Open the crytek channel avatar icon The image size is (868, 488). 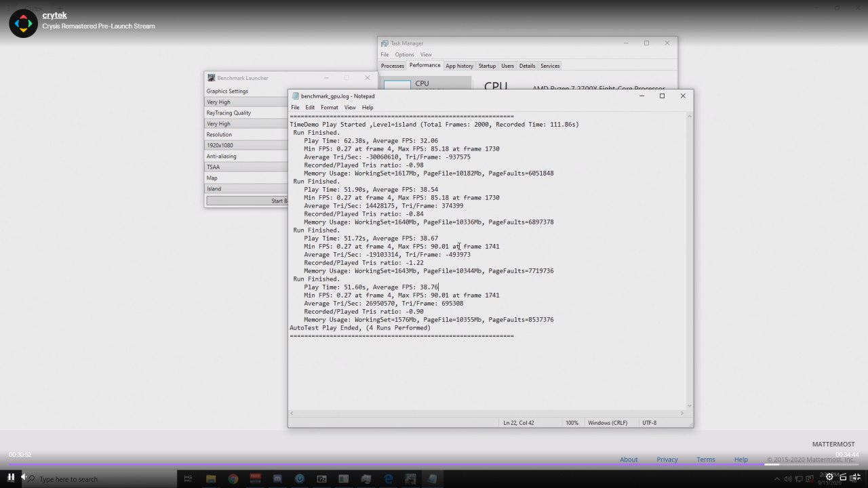[23, 23]
